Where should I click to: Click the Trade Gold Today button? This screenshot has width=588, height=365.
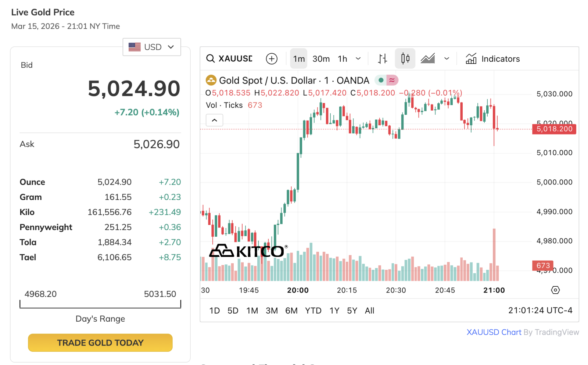coord(100,343)
